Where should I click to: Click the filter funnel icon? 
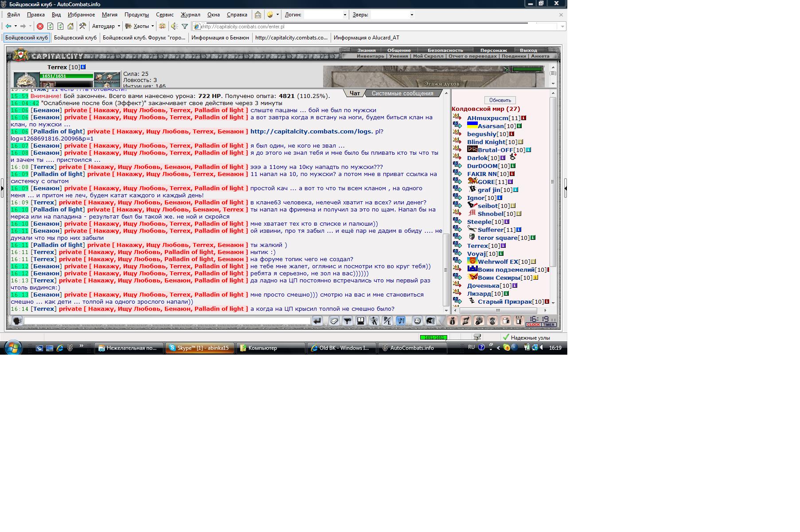(185, 26)
